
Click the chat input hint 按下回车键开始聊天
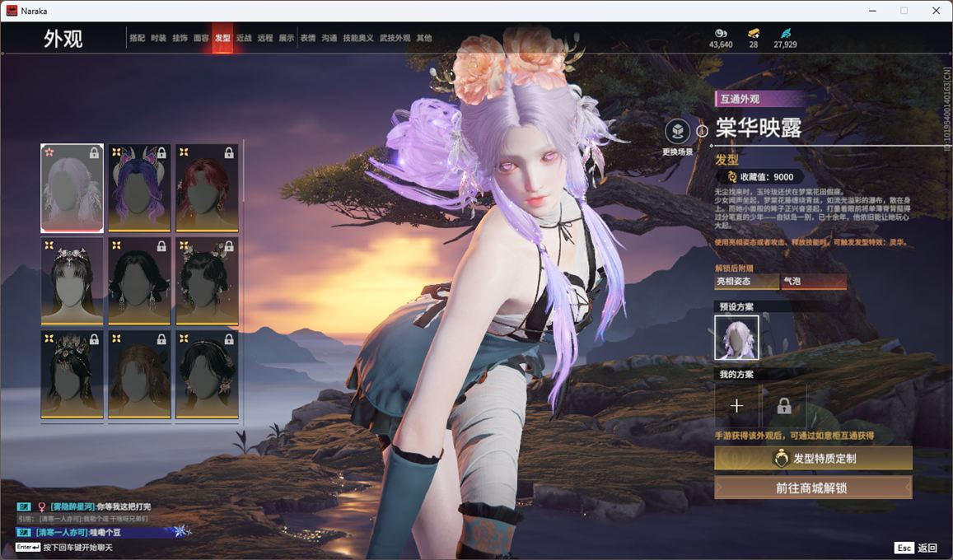pos(77,548)
